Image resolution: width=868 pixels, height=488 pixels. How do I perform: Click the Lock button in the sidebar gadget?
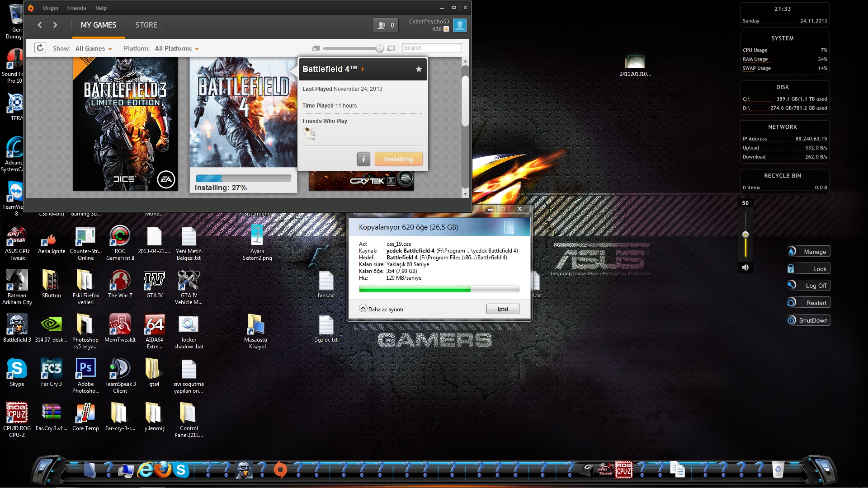[809, 269]
